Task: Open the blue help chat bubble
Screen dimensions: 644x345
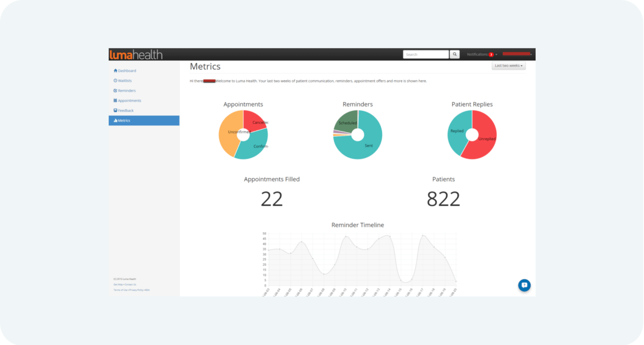Action: point(524,285)
